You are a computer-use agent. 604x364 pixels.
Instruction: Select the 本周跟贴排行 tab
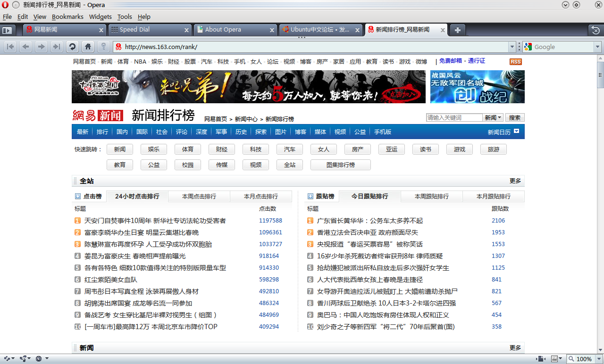(x=432, y=196)
